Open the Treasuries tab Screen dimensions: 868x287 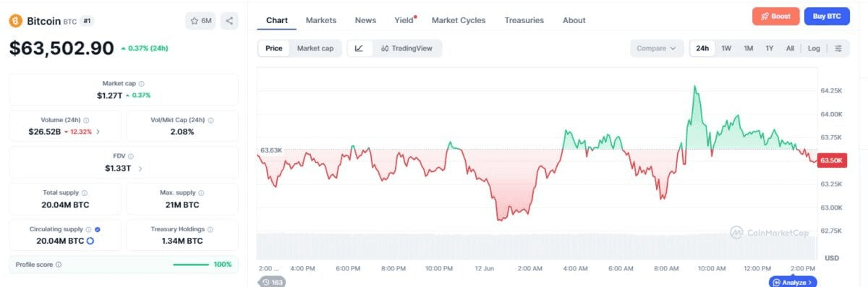pos(524,20)
